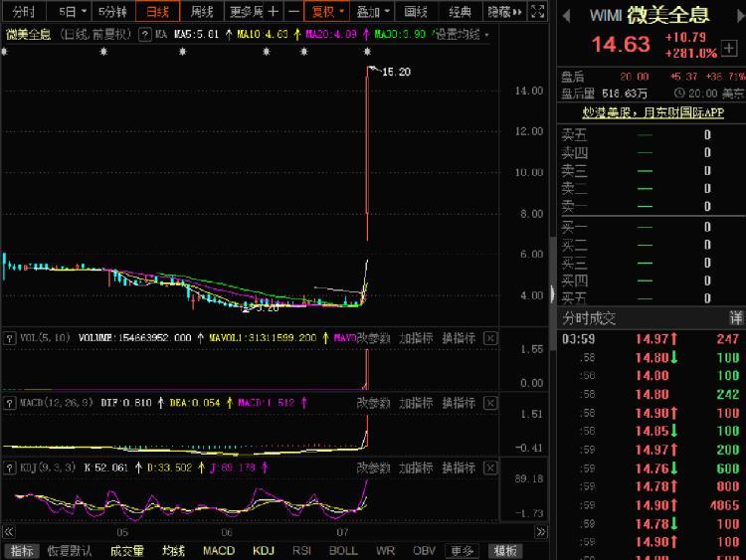This screenshot has height=560, width=746.
Task: Open the 5日 period dropdown arrow
Action: pos(85,11)
